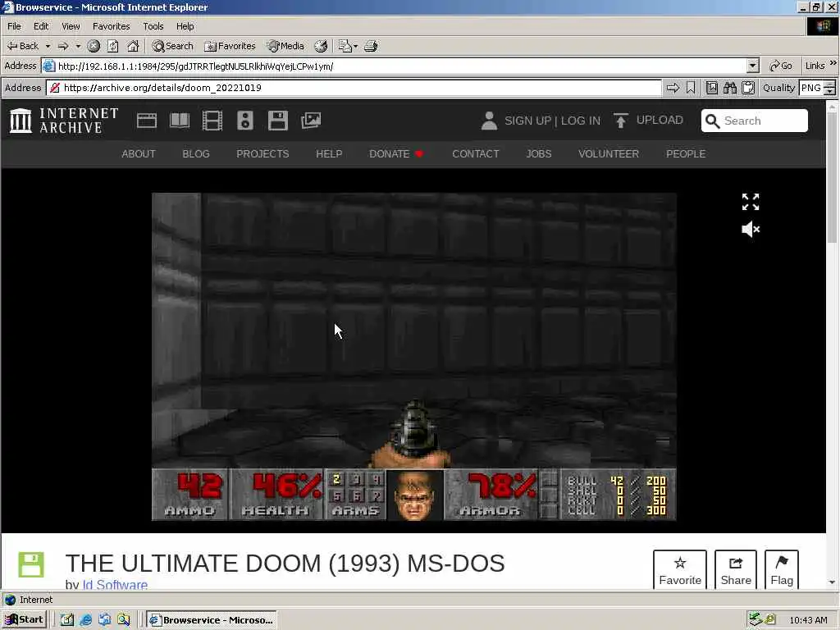840x630 pixels.
Task: Open the PEOPLE link
Action: tap(686, 153)
